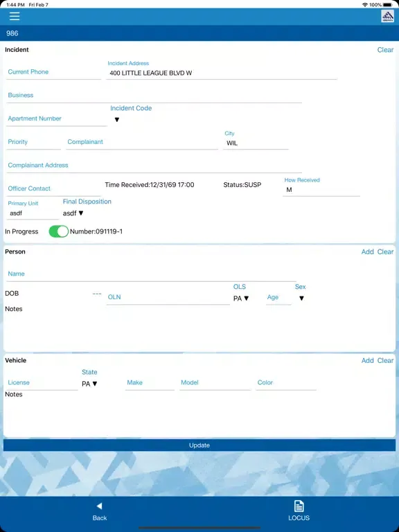Select the Number:091119-1 text
399x532 pixels.
pyautogui.click(x=96, y=231)
